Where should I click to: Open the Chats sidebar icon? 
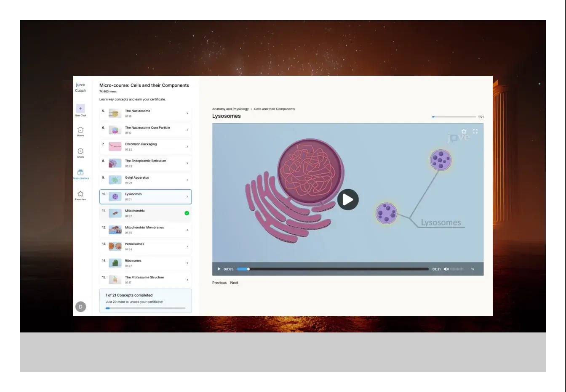coord(80,151)
